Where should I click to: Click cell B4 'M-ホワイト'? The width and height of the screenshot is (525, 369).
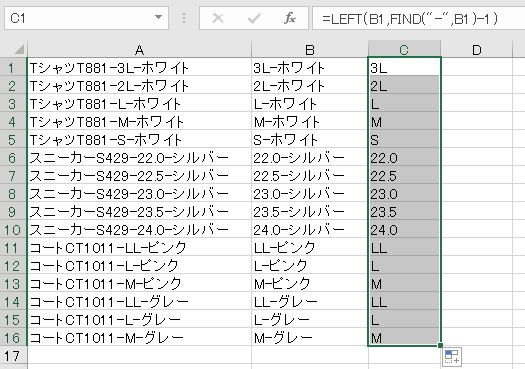[310, 122]
